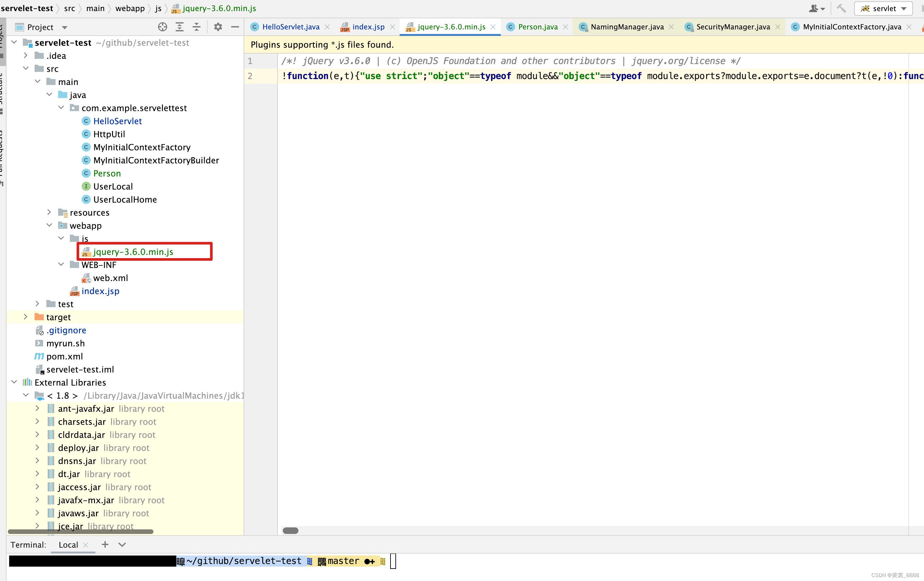Image resolution: width=924 pixels, height=581 pixels.
Task: Click the Collapse All icon in Project toolbar
Action: click(197, 27)
